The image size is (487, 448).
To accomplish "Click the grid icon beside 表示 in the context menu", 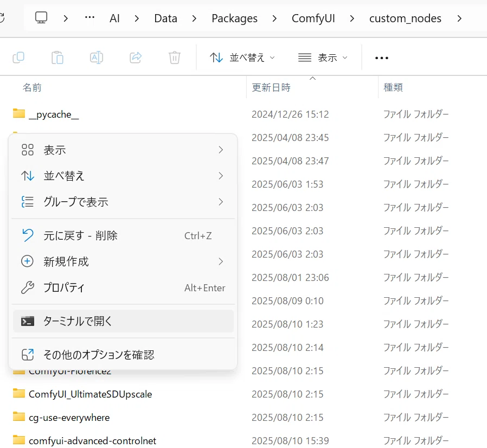I will (x=28, y=150).
